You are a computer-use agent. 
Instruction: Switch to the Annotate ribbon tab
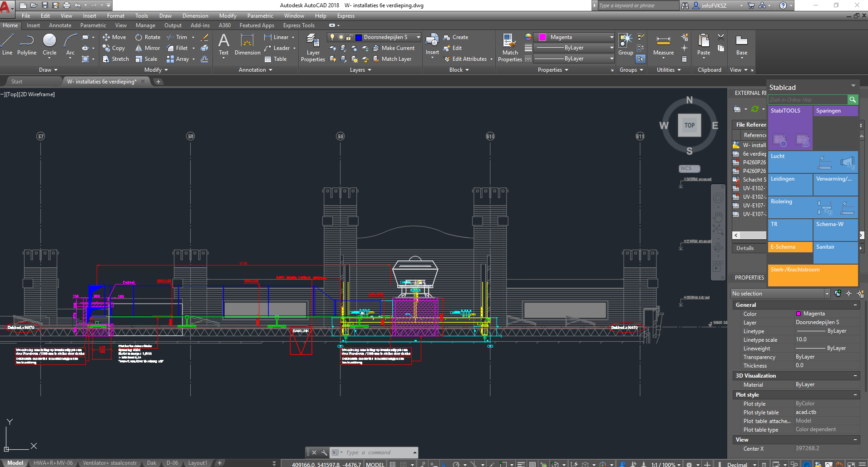60,25
